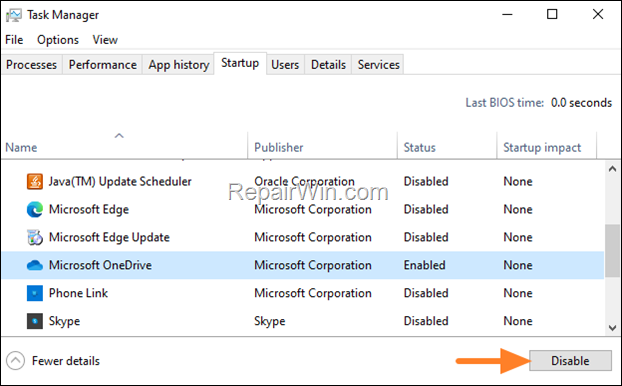Click Disabled status of Java Update Scheduler
The width and height of the screenshot is (622, 386).
tap(426, 182)
